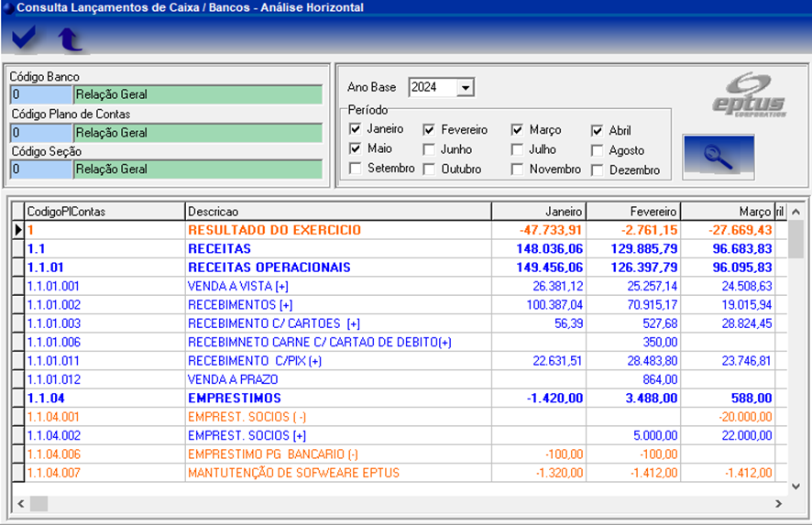This screenshot has width=812, height=525.
Task: Toggle the Abril checkbox off
Action: pyautogui.click(x=598, y=130)
